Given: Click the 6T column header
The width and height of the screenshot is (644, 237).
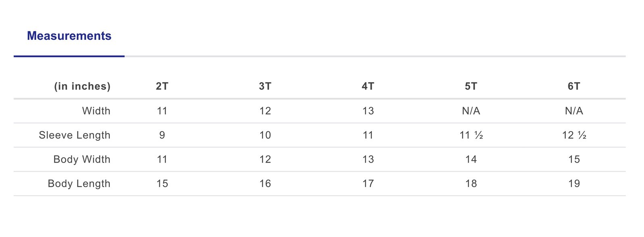Looking at the screenshot, I should pos(574,87).
